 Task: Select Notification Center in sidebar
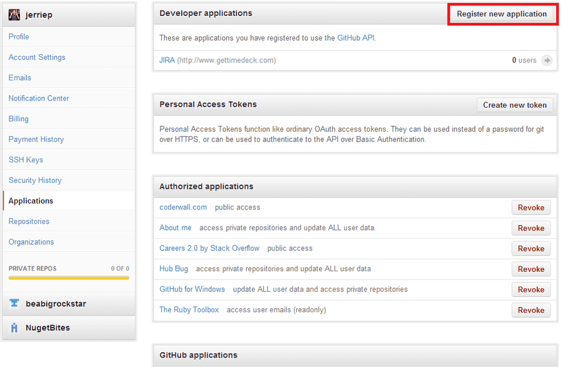[x=39, y=98]
